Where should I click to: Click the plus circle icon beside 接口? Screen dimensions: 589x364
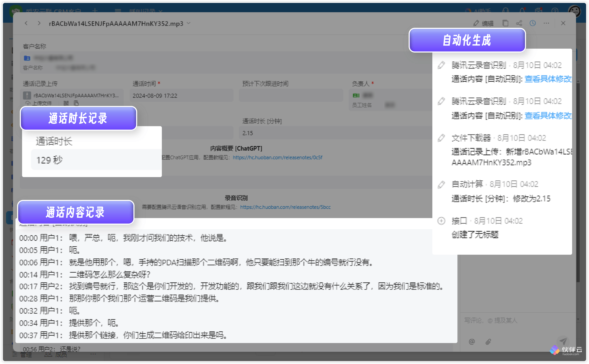point(441,221)
